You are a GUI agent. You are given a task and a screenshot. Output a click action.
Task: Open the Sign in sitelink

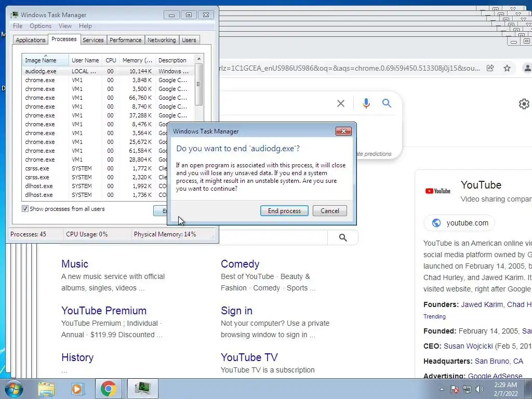click(x=236, y=311)
